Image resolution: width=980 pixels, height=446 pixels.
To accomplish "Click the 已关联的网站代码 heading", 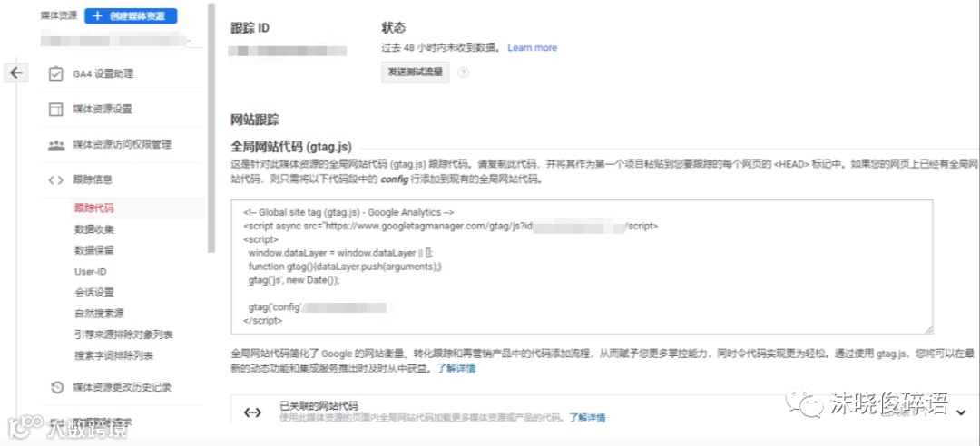I will [x=318, y=406].
